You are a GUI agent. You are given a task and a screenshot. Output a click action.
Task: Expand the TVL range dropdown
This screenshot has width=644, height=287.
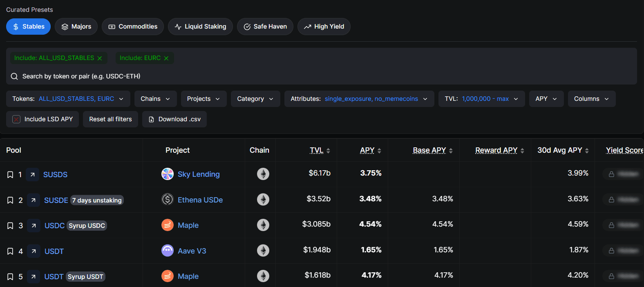(481, 99)
